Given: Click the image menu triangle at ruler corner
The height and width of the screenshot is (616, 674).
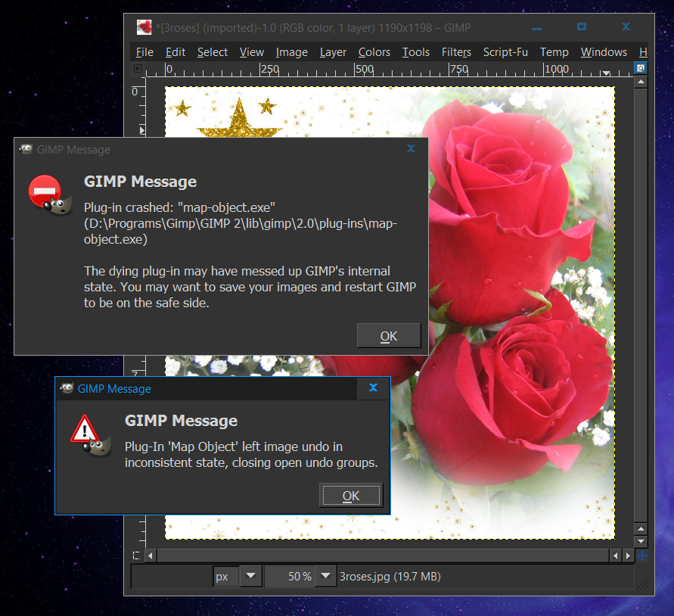Looking at the screenshot, I should 138,68.
